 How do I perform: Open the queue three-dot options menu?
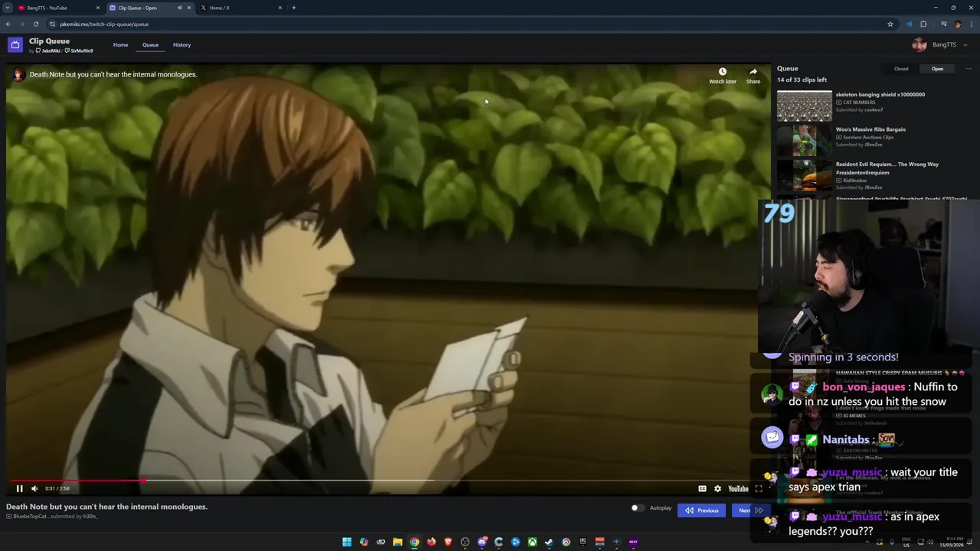pos(968,69)
